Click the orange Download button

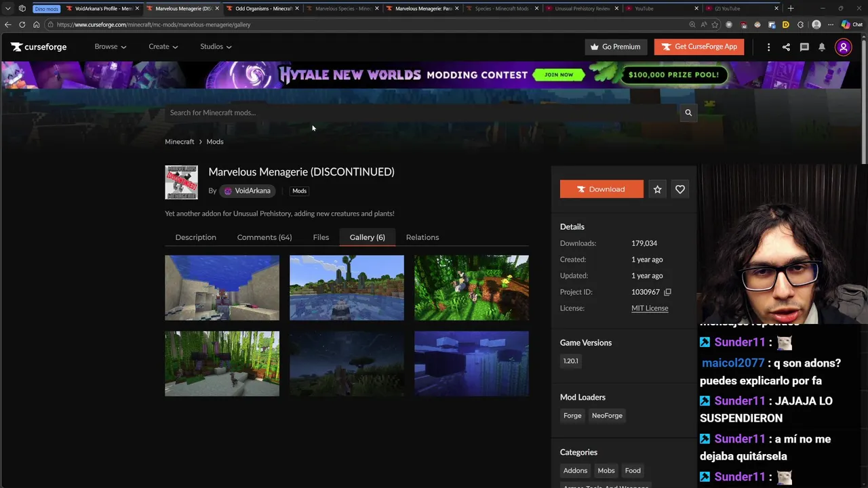[601, 189]
